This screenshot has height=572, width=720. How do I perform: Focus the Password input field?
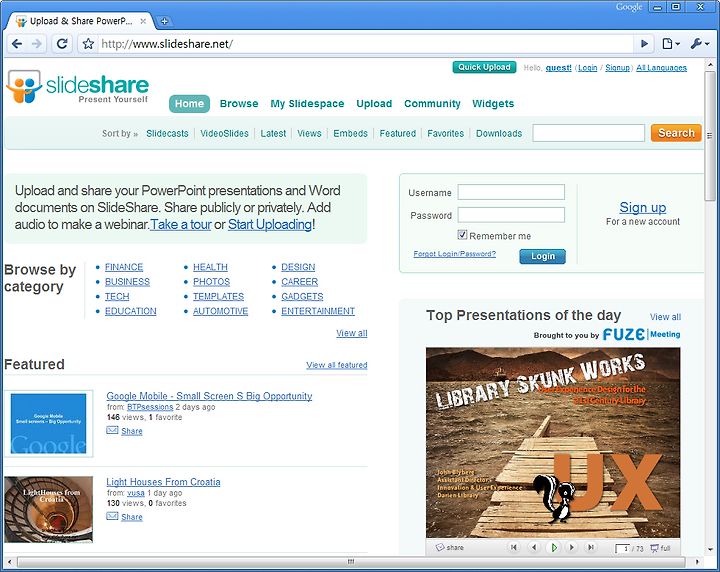[511, 215]
